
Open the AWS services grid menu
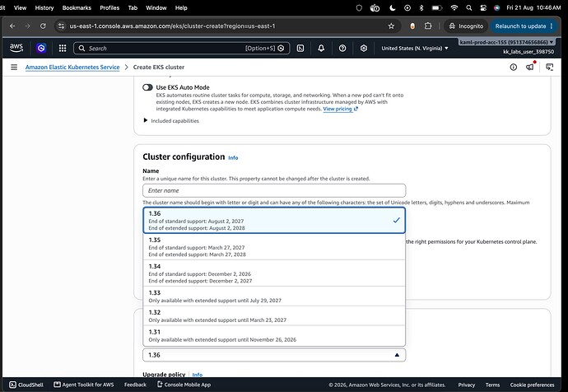tap(63, 49)
